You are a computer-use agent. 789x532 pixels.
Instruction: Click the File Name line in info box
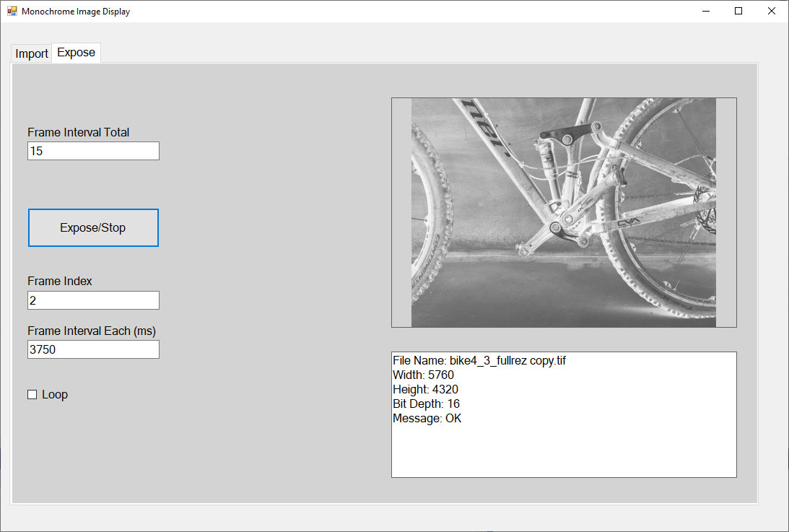click(x=479, y=360)
